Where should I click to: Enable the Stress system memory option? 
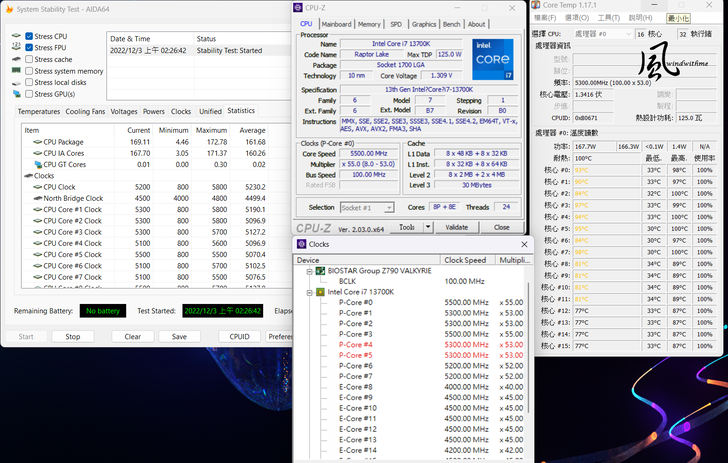[x=28, y=72]
